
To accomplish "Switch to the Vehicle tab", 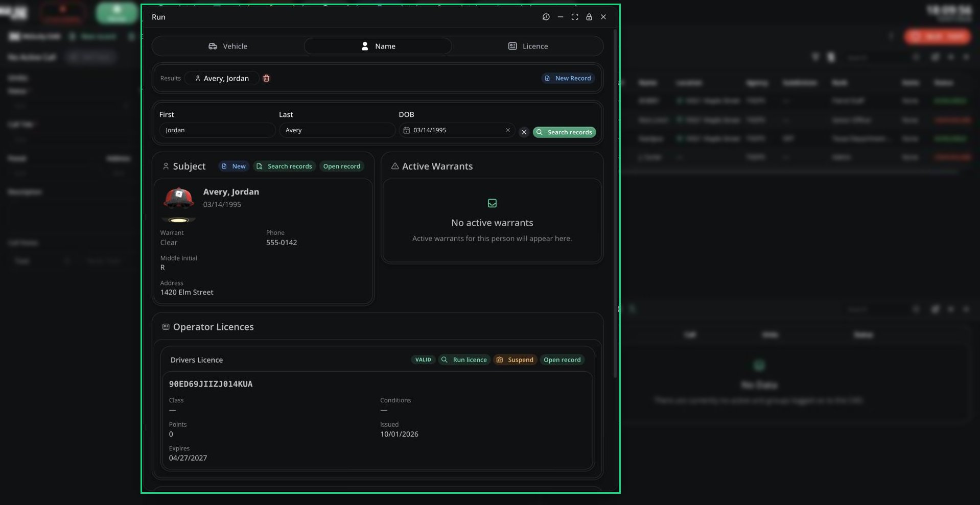I will click(227, 46).
